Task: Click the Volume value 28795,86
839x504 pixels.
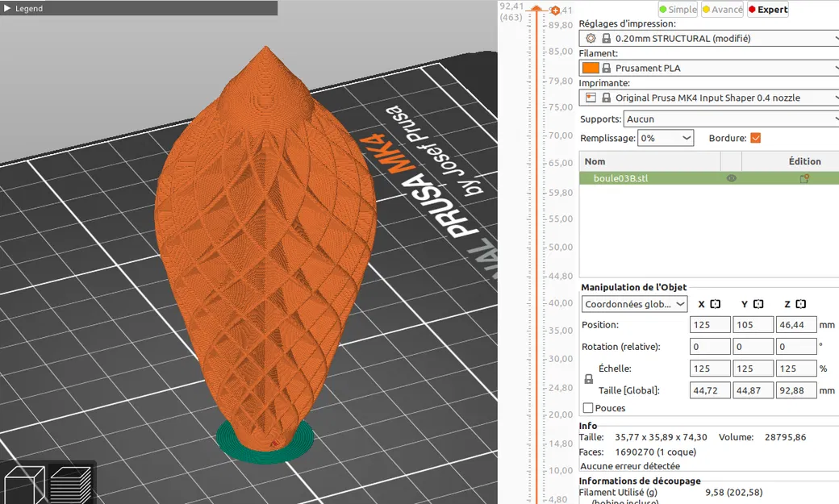Action: (785, 437)
